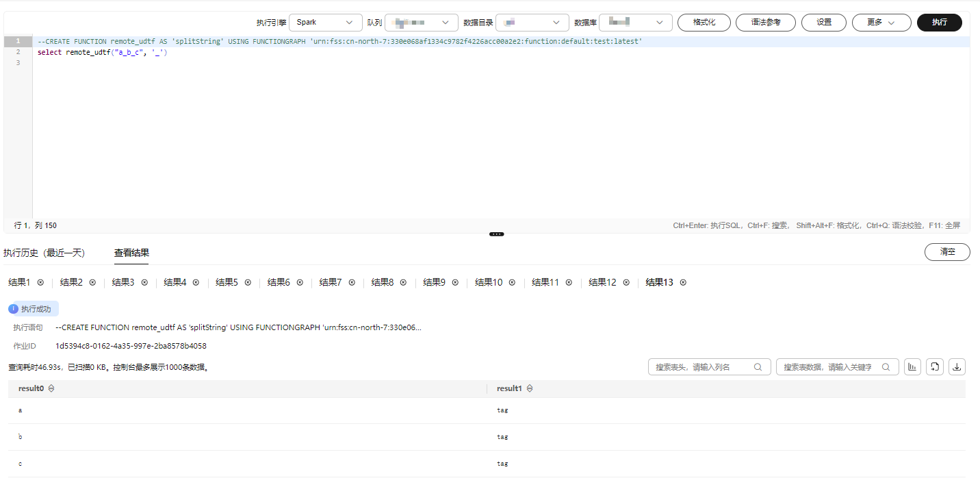Viewport: 980px width, 500px height.
Task: Close the 结果9 tab via its x icon
Action: pyautogui.click(x=455, y=282)
